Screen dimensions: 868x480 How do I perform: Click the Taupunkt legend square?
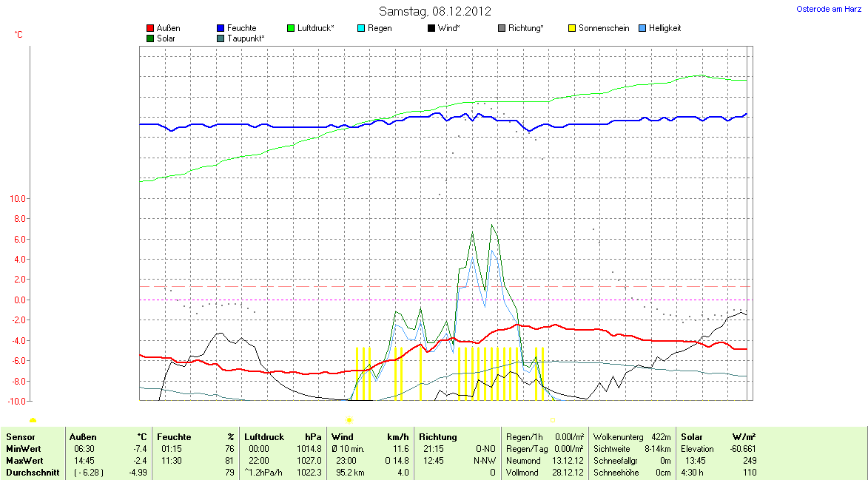click(x=221, y=38)
